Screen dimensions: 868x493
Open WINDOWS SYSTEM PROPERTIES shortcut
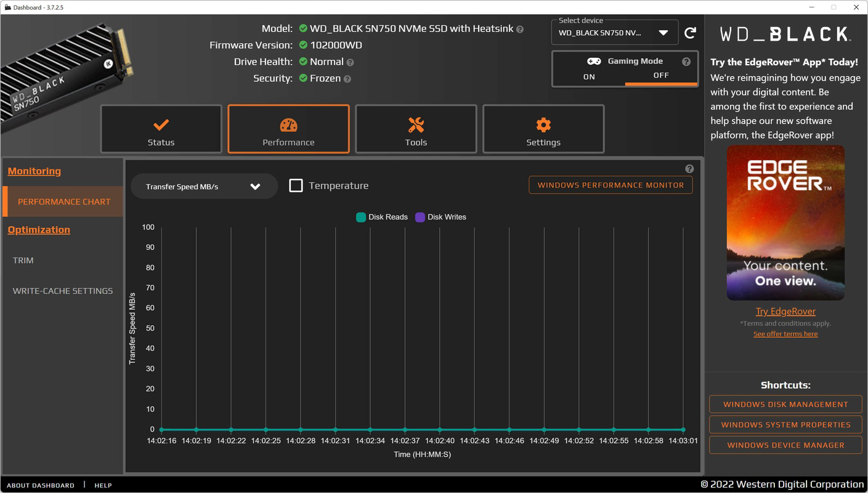785,425
